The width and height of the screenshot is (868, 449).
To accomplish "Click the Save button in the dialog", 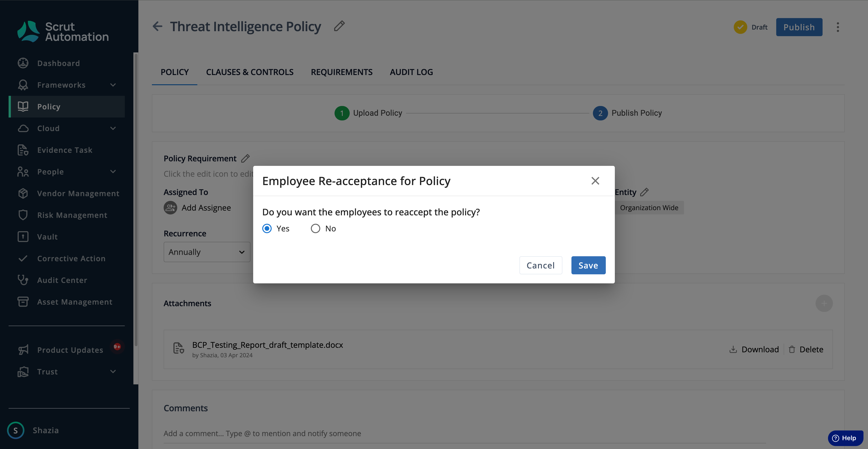I will 588,266.
